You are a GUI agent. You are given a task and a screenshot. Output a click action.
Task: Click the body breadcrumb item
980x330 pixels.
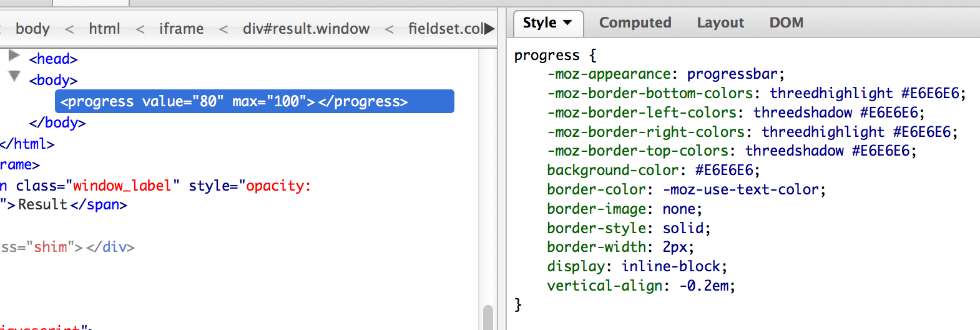(32, 29)
